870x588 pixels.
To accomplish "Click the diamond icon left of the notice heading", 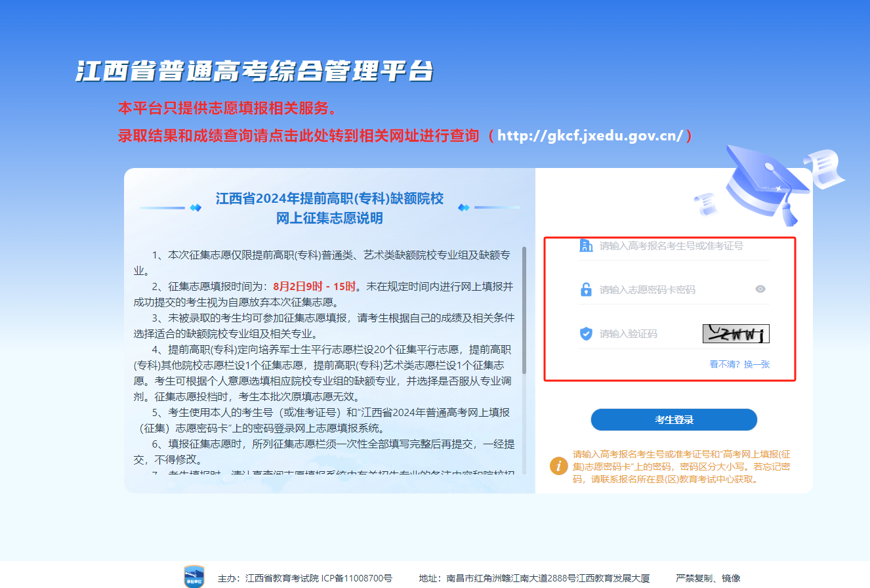I will [195, 208].
